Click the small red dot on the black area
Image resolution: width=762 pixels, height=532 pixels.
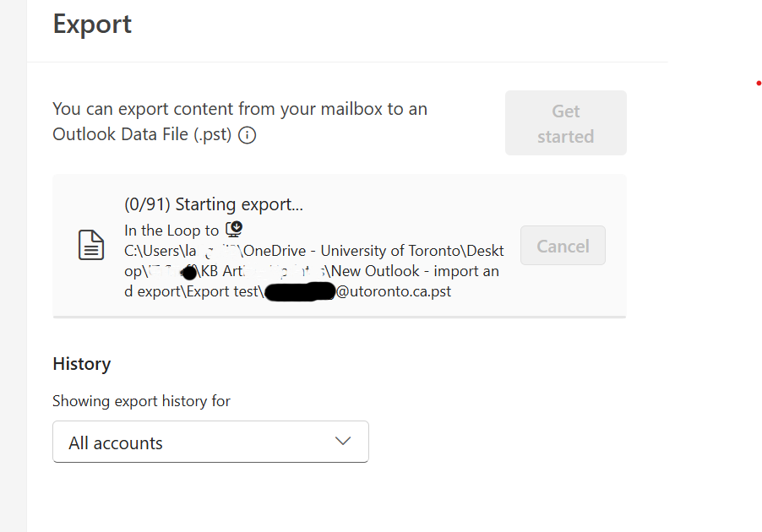click(x=759, y=84)
